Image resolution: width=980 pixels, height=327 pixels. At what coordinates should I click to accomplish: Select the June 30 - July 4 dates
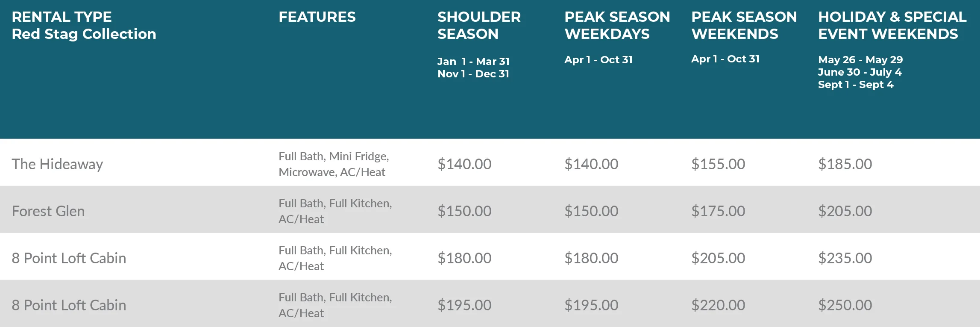pos(860,72)
